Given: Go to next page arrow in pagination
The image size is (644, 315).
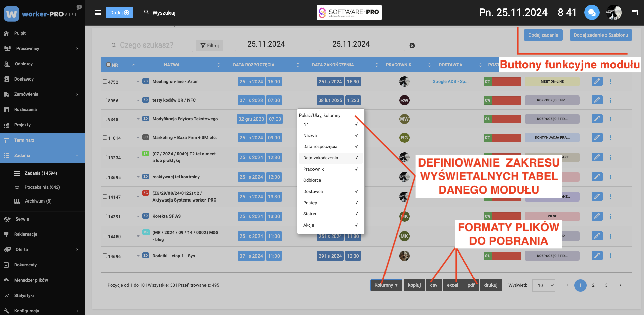Looking at the screenshot, I should click(619, 285).
